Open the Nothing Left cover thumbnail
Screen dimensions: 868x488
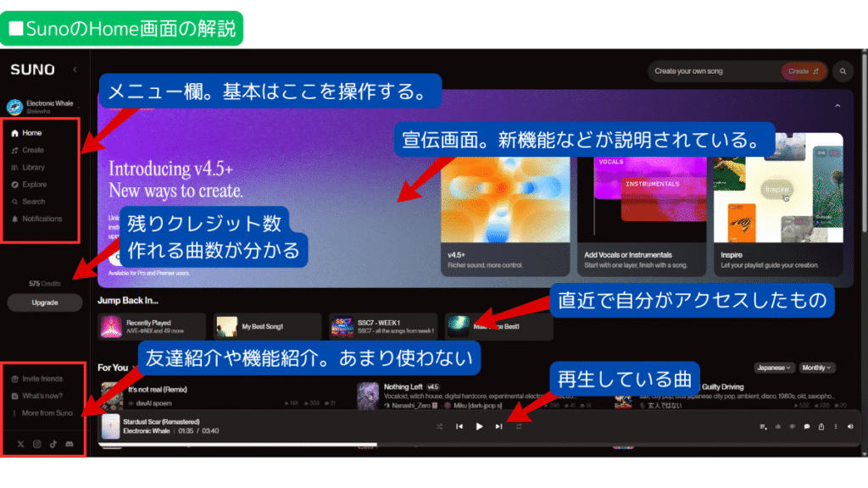click(368, 396)
